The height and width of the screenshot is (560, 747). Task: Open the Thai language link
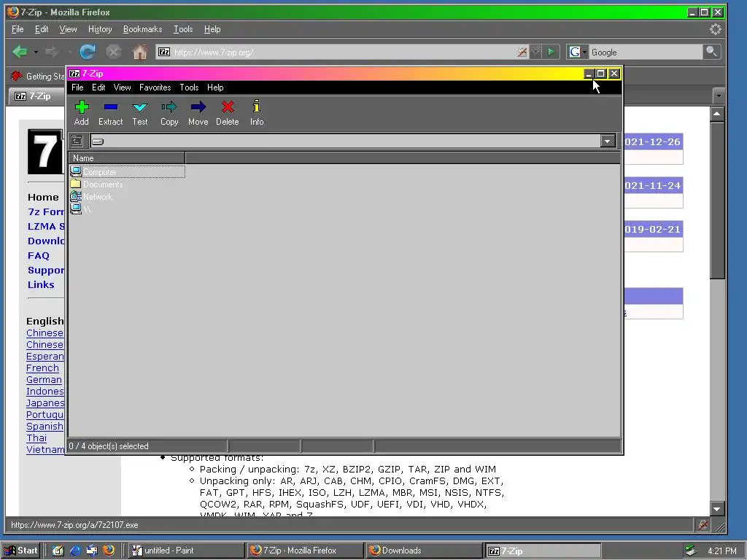coord(36,438)
